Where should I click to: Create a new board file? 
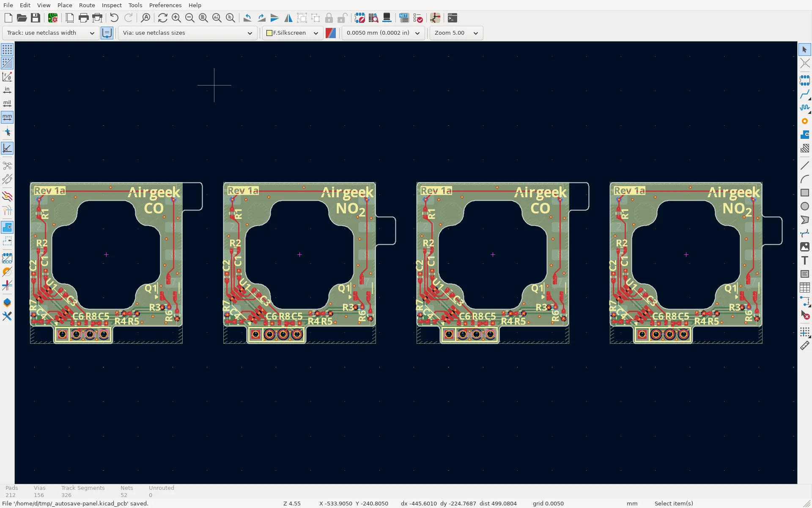point(8,18)
